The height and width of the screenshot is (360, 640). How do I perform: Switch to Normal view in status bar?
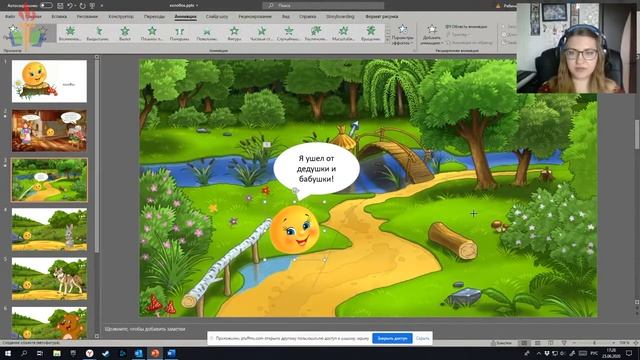point(524,343)
